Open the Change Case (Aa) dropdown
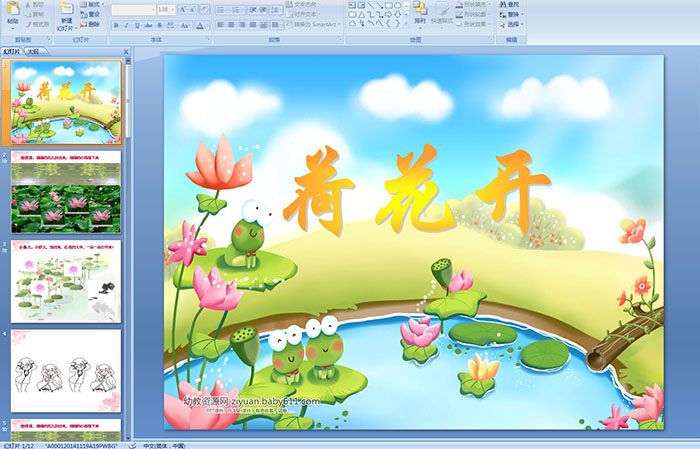Image resolution: width=700 pixels, height=449 pixels. tap(185, 25)
